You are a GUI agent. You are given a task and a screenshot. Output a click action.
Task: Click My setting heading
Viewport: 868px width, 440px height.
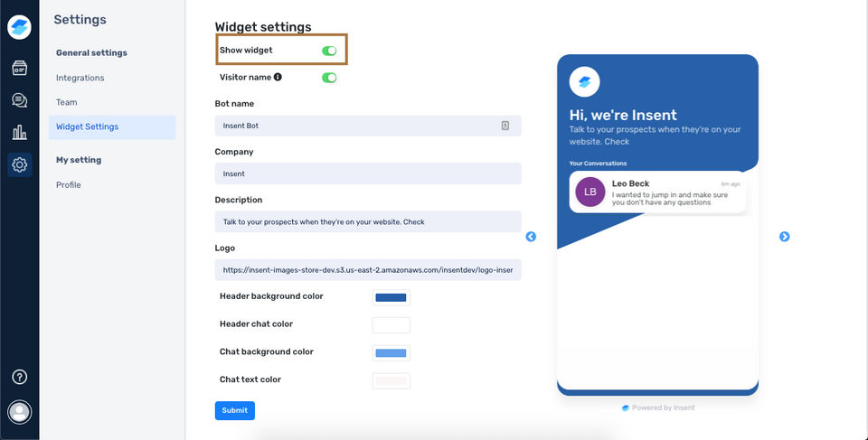point(79,160)
